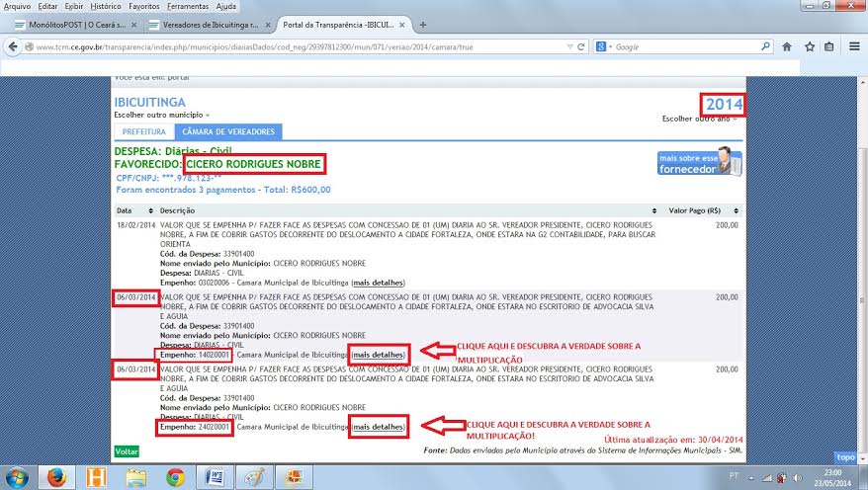Screen dimensions: 868x490
Task: Launch Google Chrome from taskbar
Action: point(175,476)
